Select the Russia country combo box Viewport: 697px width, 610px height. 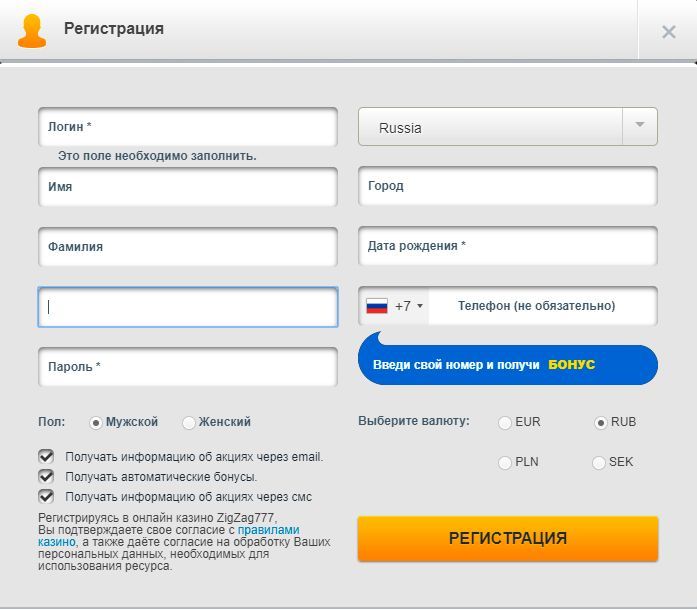(x=508, y=126)
